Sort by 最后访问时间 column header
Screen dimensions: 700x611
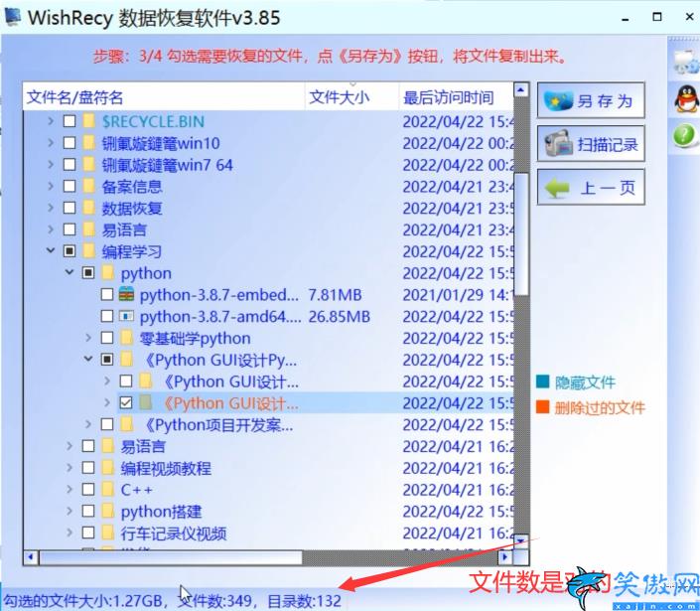click(457, 97)
